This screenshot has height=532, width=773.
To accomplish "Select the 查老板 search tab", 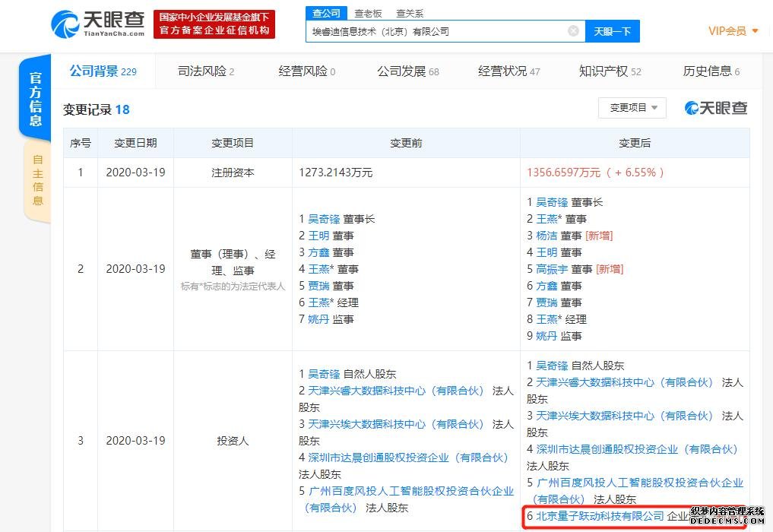I will [368, 14].
